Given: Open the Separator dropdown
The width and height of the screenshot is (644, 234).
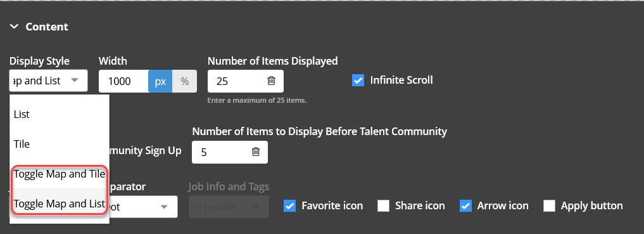Looking at the screenshot, I should pyautogui.click(x=143, y=207).
